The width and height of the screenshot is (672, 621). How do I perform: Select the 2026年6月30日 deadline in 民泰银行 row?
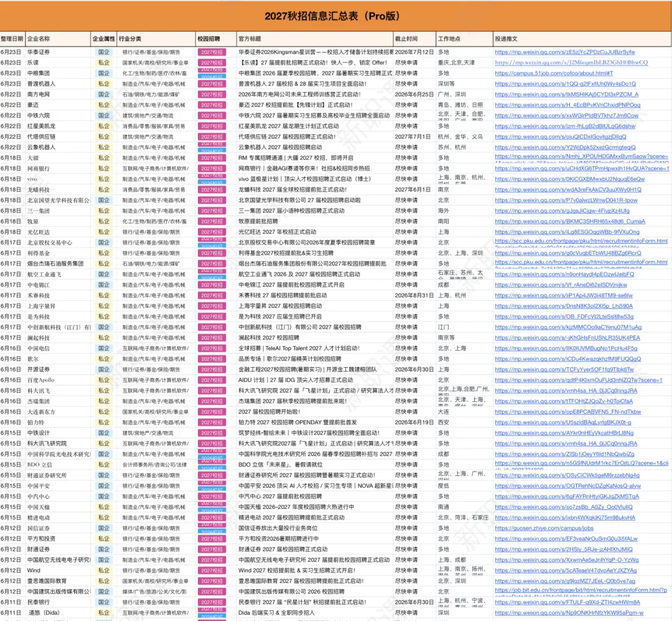click(414, 602)
